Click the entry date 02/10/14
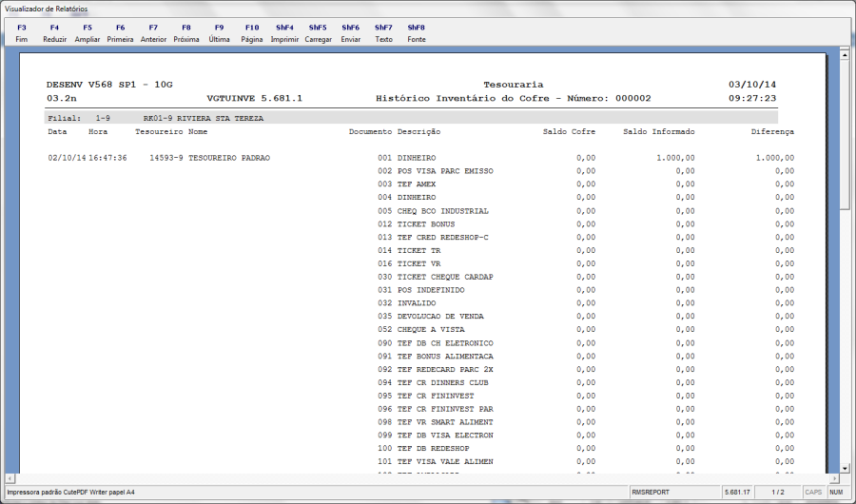This screenshot has width=856, height=504. pos(68,158)
